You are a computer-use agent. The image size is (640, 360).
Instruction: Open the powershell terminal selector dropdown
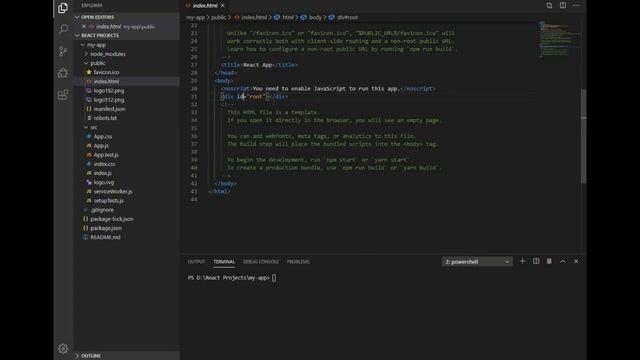477,262
